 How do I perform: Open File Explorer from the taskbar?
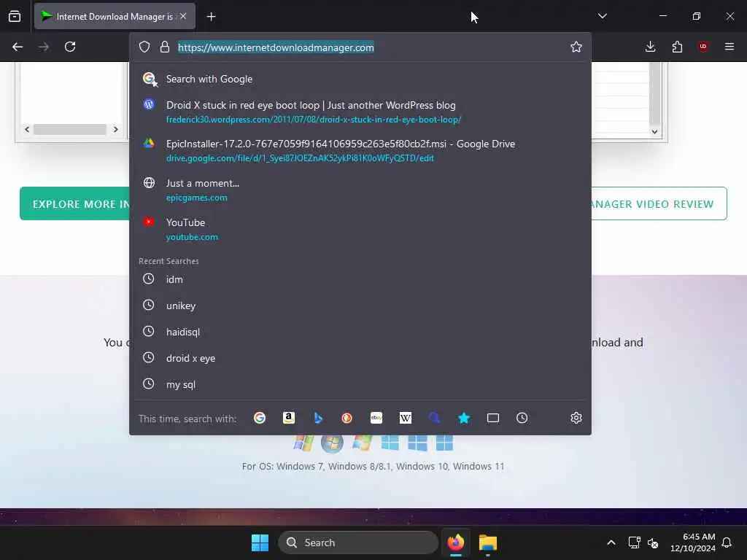point(488,542)
